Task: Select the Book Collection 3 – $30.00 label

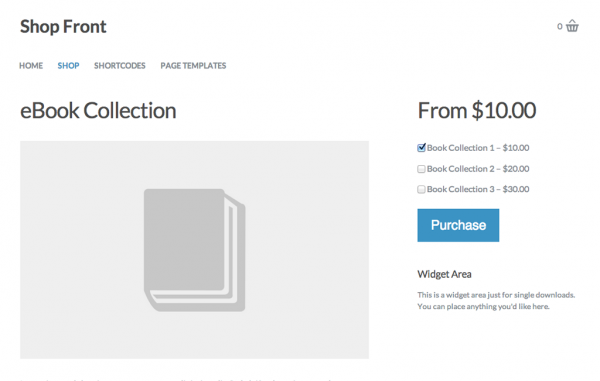Action: click(x=478, y=189)
